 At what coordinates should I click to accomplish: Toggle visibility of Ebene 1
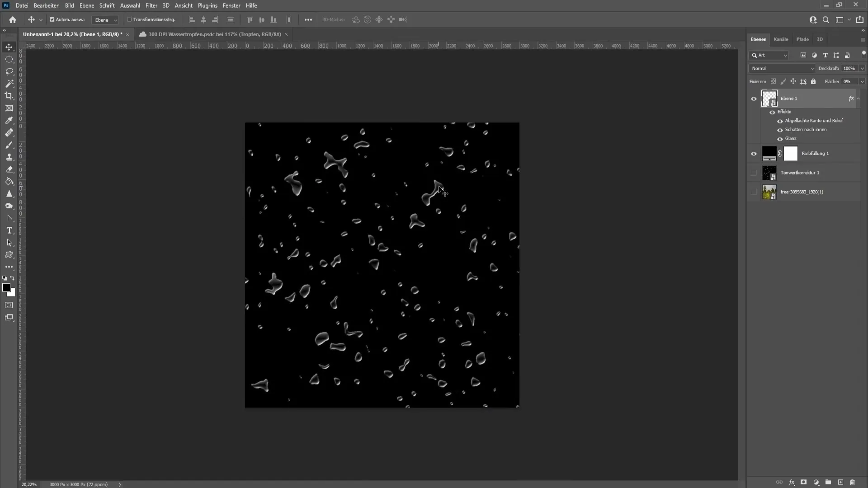pyautogui.click(x=754, y=98)
